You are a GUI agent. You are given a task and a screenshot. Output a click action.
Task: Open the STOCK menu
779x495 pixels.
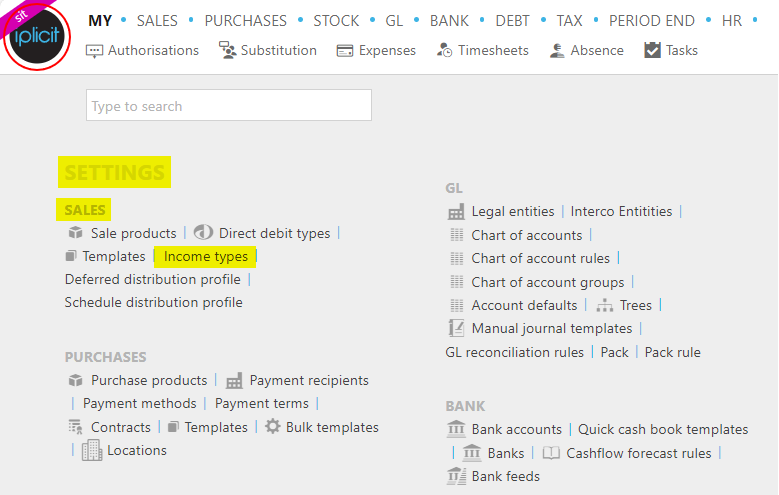click(x=336, y=21)
